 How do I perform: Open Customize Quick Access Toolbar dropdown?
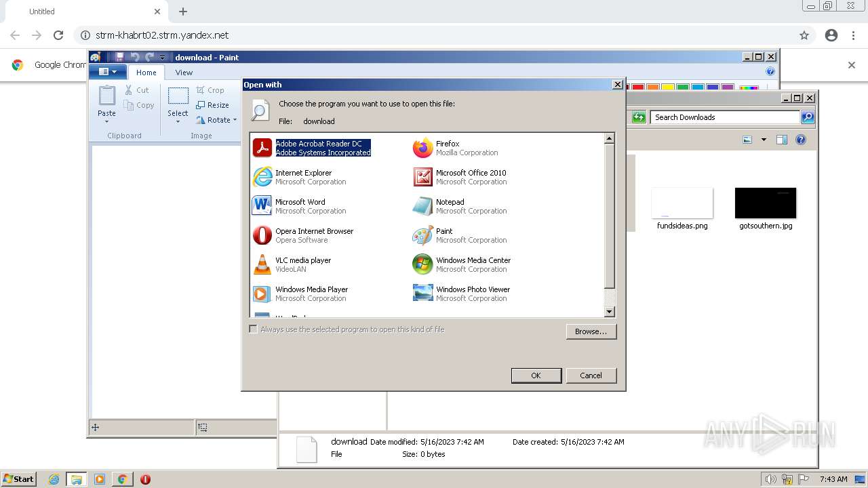coord(163,58)
